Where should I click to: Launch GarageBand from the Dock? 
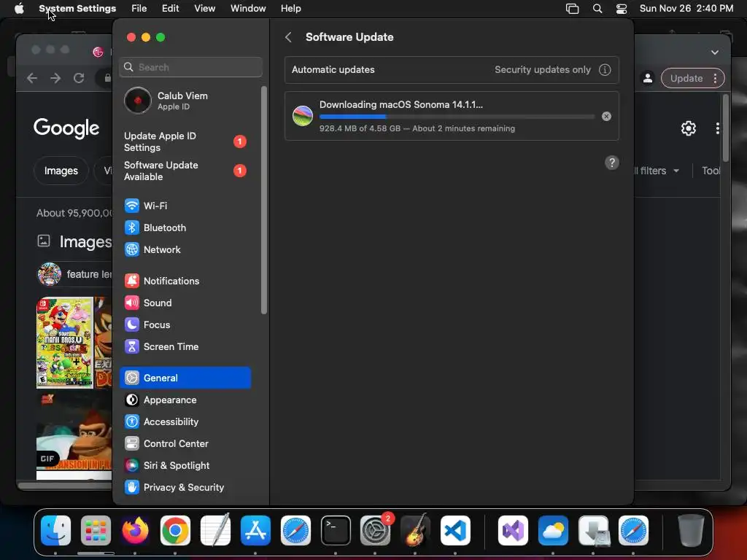click(415, 531)
